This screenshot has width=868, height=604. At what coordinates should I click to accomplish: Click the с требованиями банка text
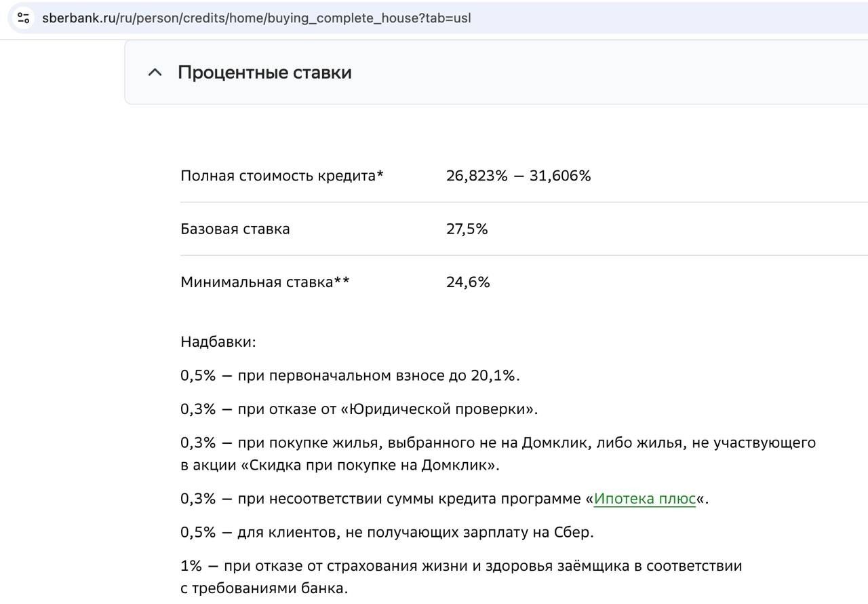tap(264, 588)
